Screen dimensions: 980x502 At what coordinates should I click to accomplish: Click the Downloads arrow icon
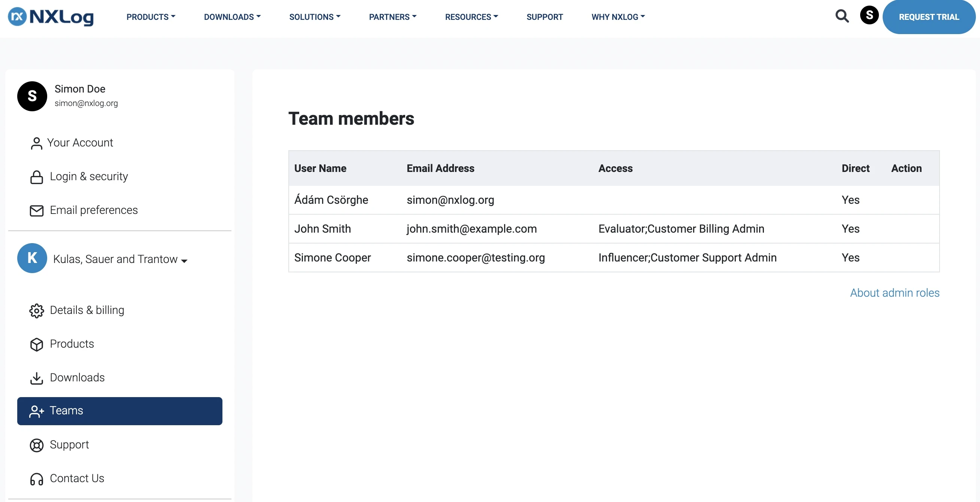pos(37,378)
